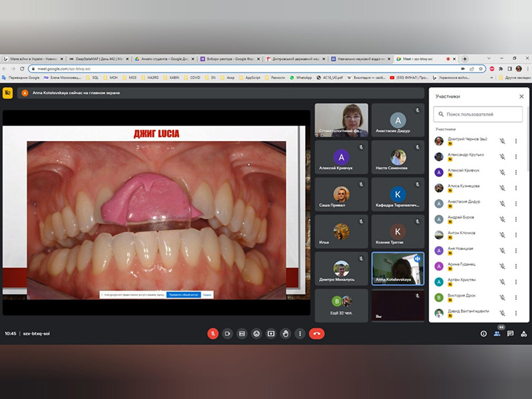Image resolution: width=532 pixels, height=399 pixels.
Task: Open the options menu for Александр Крутько
Action: pos(516,156)
